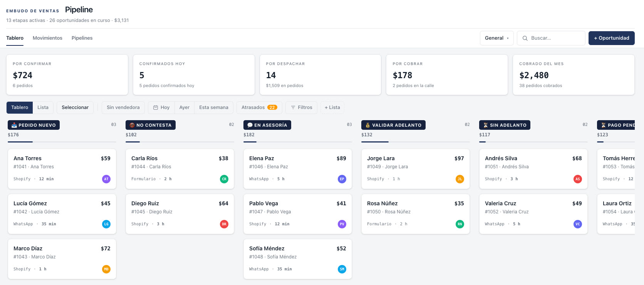
Task: Click the money bag icon in Validar Adelanto header
Action: coord(368,125)
